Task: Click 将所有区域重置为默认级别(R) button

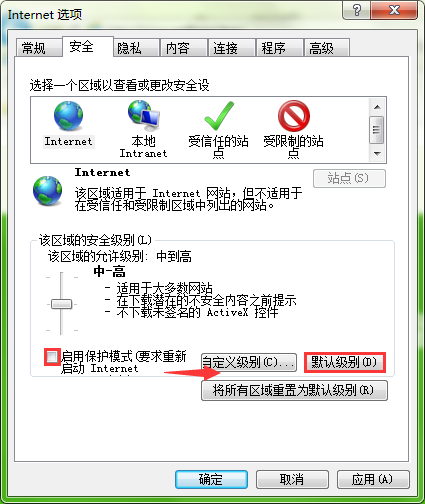Action: click(294, 390)
